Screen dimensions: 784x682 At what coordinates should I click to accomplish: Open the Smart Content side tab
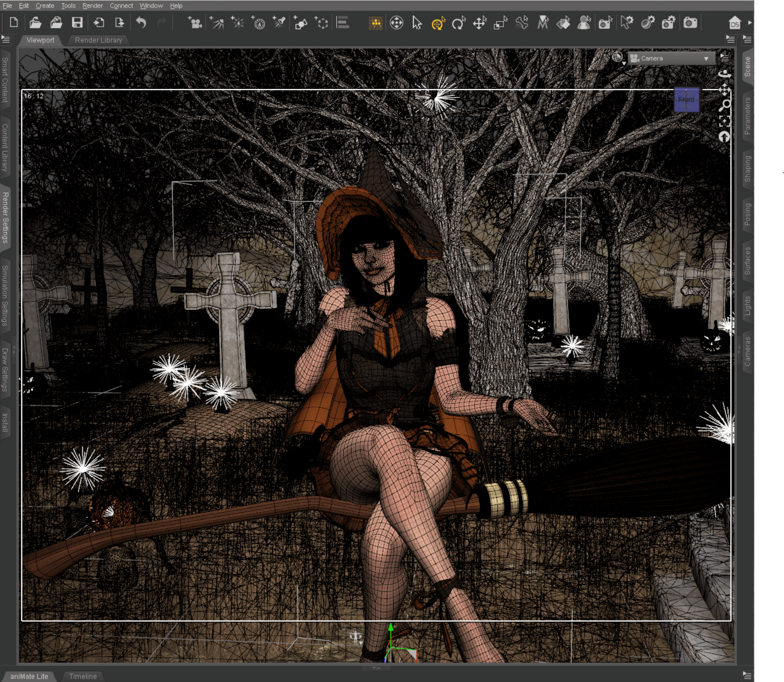pos(5,80)
